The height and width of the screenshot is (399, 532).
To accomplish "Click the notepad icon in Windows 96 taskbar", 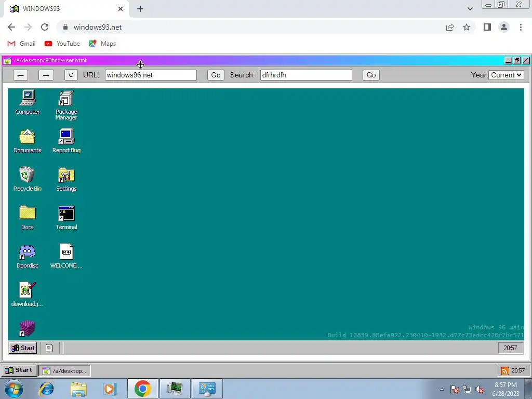I will (x=49, y=348).
